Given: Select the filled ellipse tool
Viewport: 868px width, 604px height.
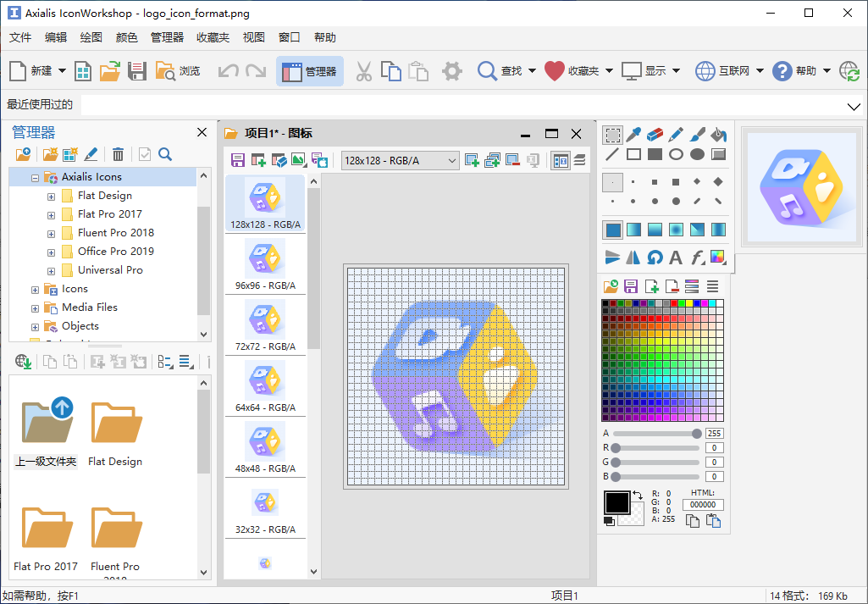Looking at the screenshot, I should click(698, 154).
